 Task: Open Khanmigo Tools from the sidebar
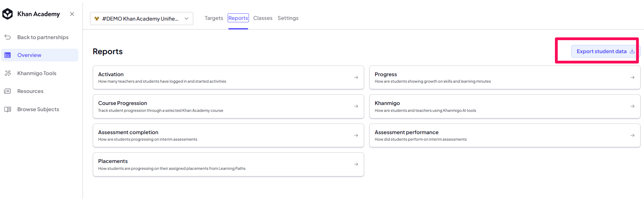tap(40, 73)
